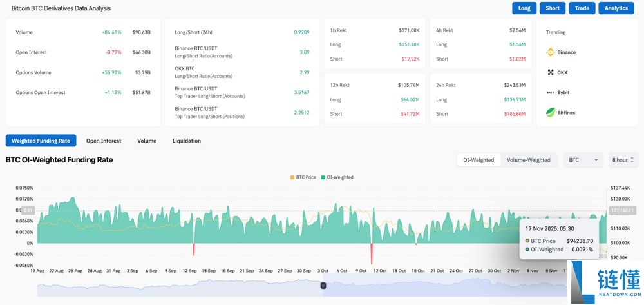Viewport: 644px width, 305px height.
Task: Click the Bitfinex leaf logo icon
Action: [x=551, y=113]
